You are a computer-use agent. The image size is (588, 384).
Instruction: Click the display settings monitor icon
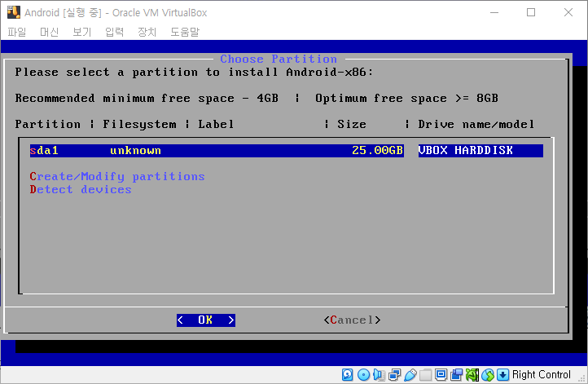coord(441,374)
